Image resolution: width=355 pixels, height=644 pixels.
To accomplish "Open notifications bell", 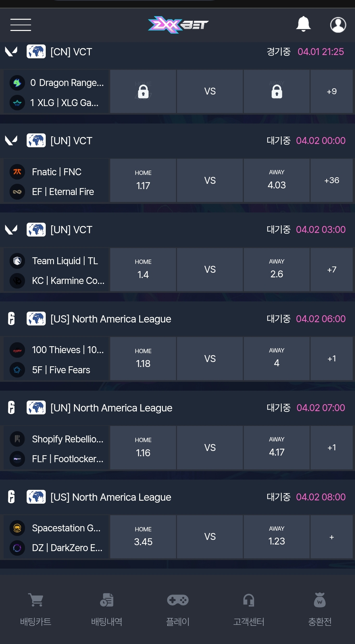I will [303, 24].
